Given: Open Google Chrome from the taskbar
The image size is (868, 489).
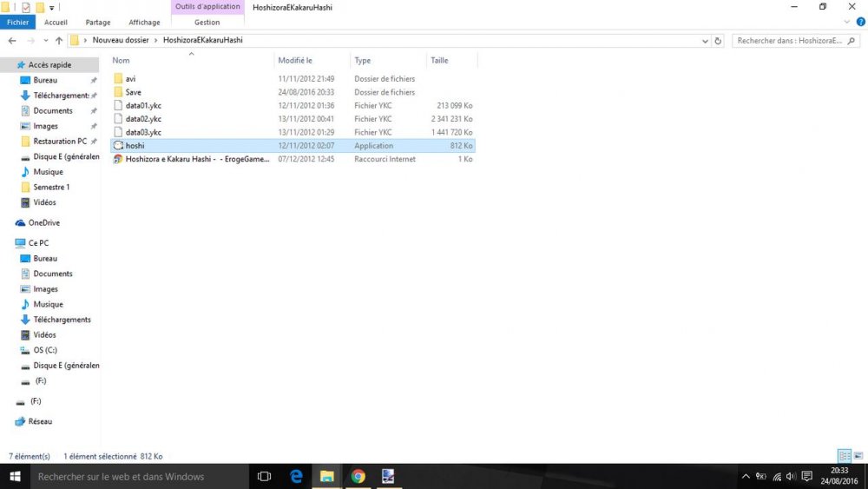Looking at the screenshot, I should pos(358,476).
